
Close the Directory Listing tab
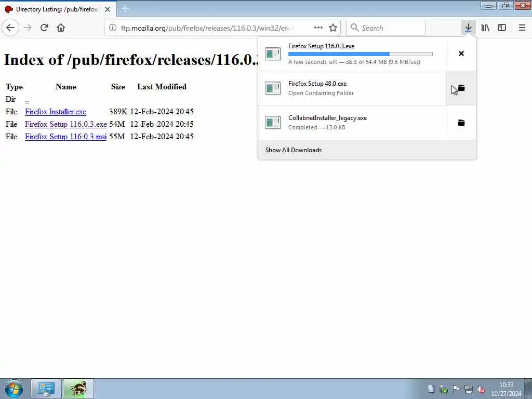tap(108, 9)
